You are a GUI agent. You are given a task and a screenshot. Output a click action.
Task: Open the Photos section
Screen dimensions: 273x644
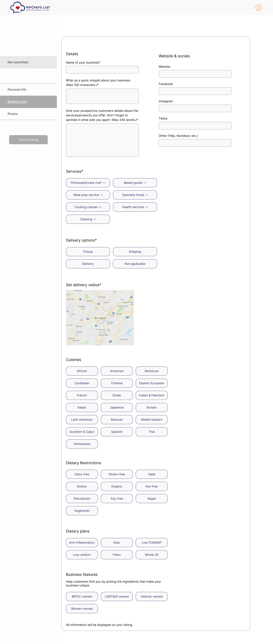click(13, 114)
